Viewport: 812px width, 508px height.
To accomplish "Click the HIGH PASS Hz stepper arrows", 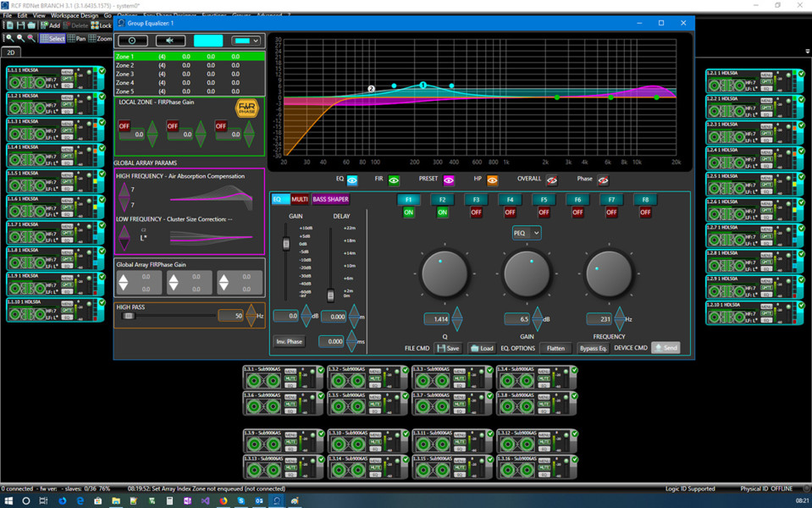I will coord(251,315).
